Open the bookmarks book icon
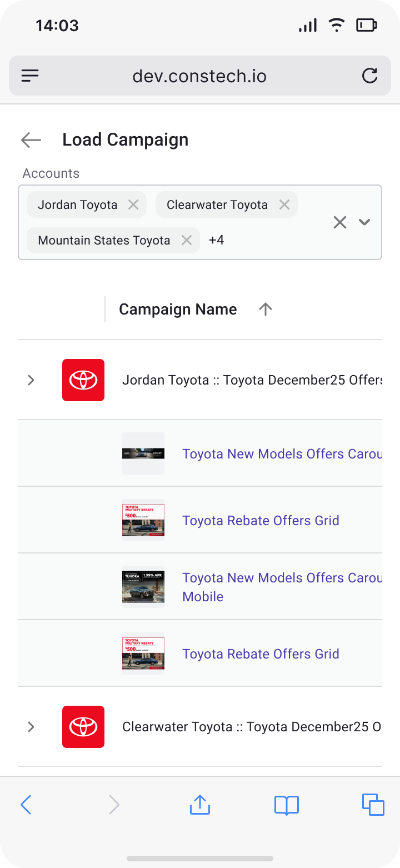This screenshot has width=400, height=868. tap(287, 805)
